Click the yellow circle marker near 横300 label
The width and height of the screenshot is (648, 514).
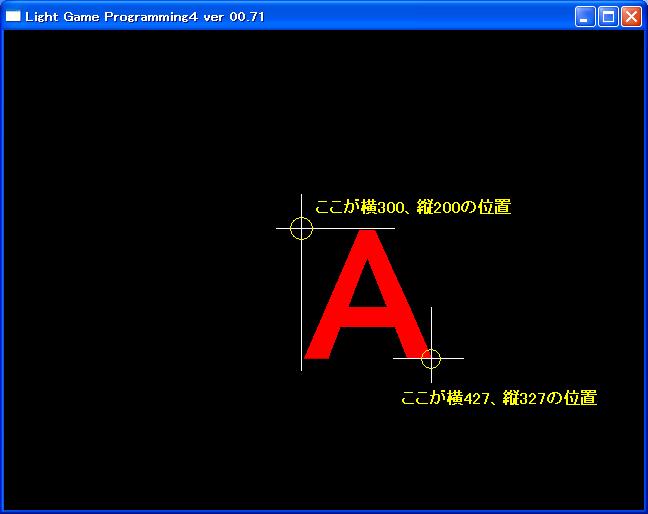301,228
